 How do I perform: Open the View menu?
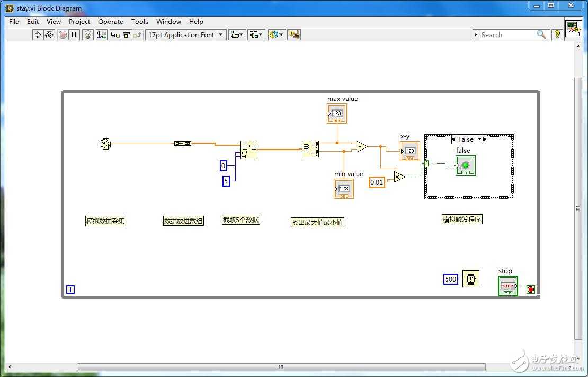click(54, 21)
